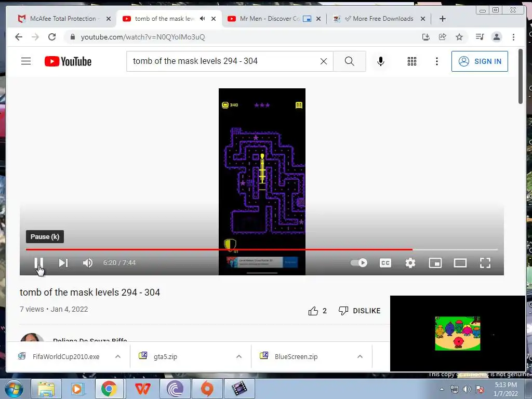Toggle the autoplay switch

(x=359, y=262)
